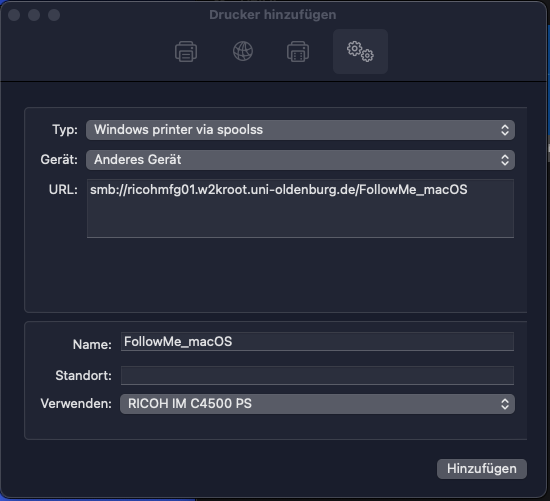Expand the Gerät 'Anderes Gerät' dropdown
Viewport: 550px width, 501px height.
(x=300, y=160)
